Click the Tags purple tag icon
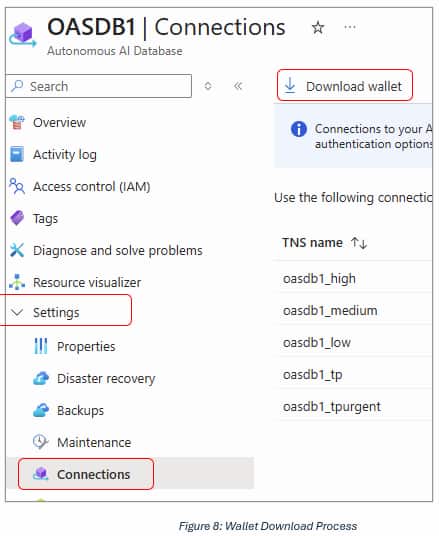This screenshot has width=439, height=536. pyautogui.click(x=17, y=218)
